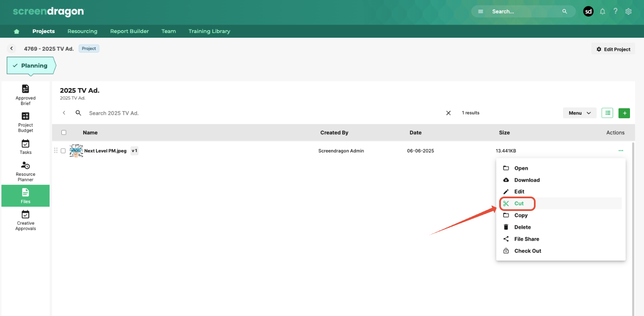Open the sd user avatar
Viewport: 644px width, 316px height.
coord(588,11)
